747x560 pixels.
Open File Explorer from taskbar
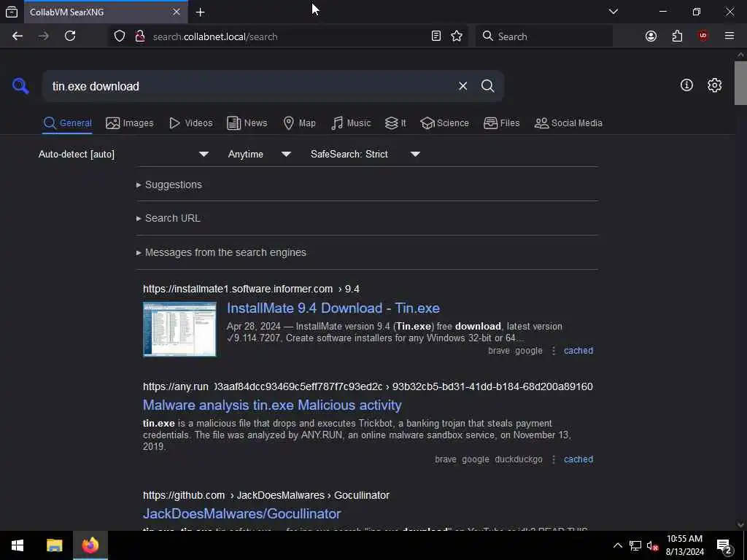pos(54,545)
